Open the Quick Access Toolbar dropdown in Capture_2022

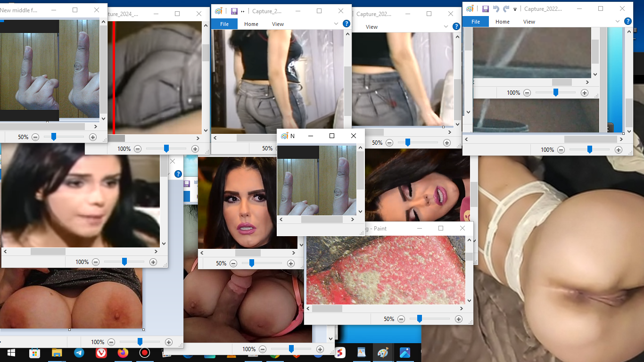(x=515, y=9)
